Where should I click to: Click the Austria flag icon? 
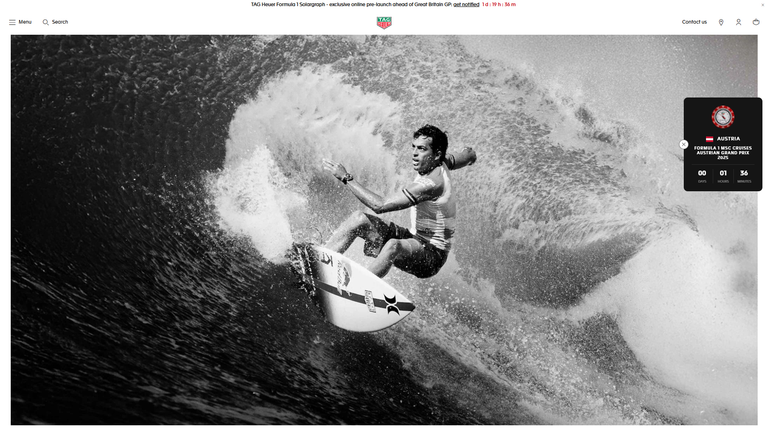[709, 139]
